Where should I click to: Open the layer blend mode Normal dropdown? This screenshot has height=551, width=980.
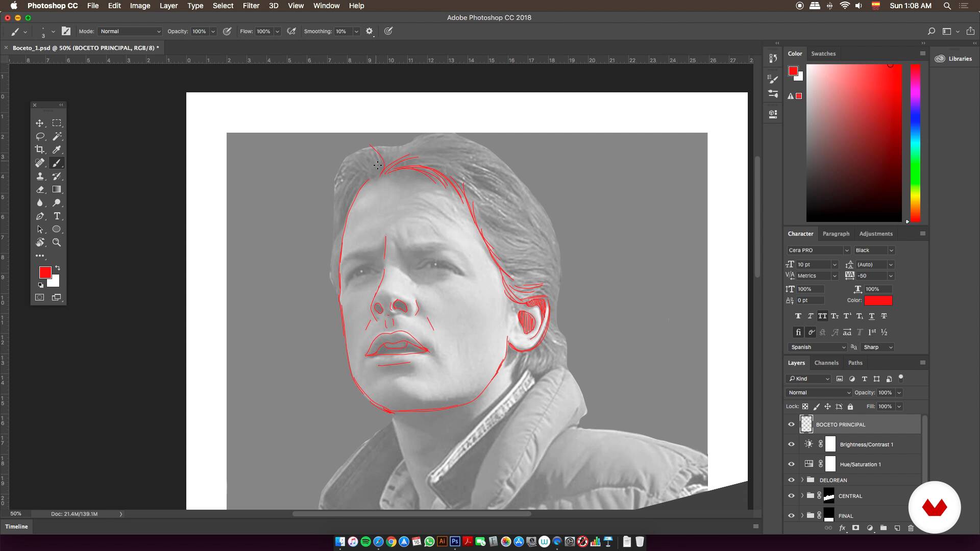819,392
